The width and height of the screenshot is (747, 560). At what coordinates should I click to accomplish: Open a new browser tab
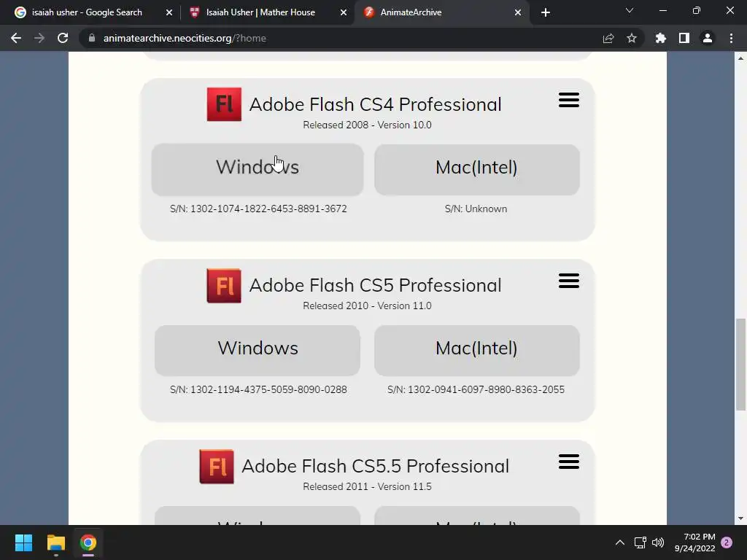coord(546,12)
